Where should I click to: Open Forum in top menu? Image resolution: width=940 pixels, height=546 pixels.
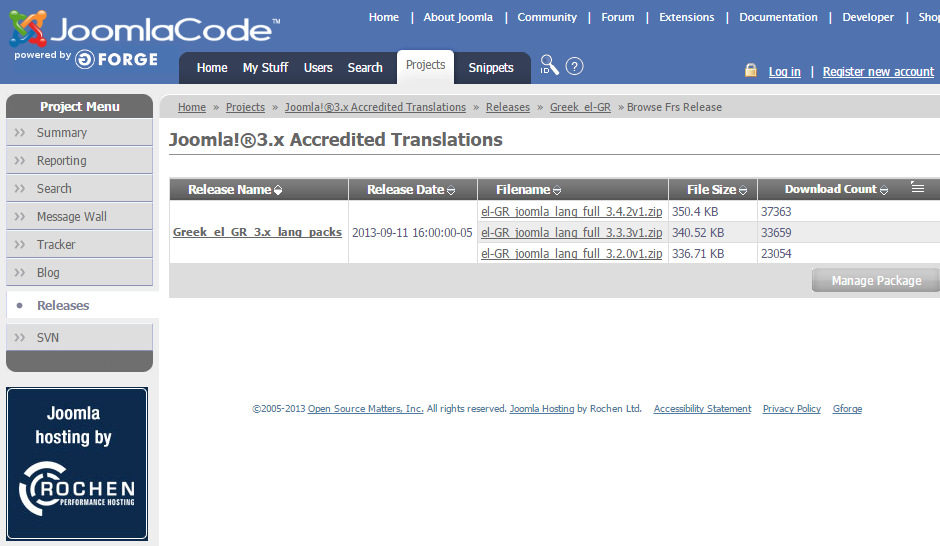[617, 17]
